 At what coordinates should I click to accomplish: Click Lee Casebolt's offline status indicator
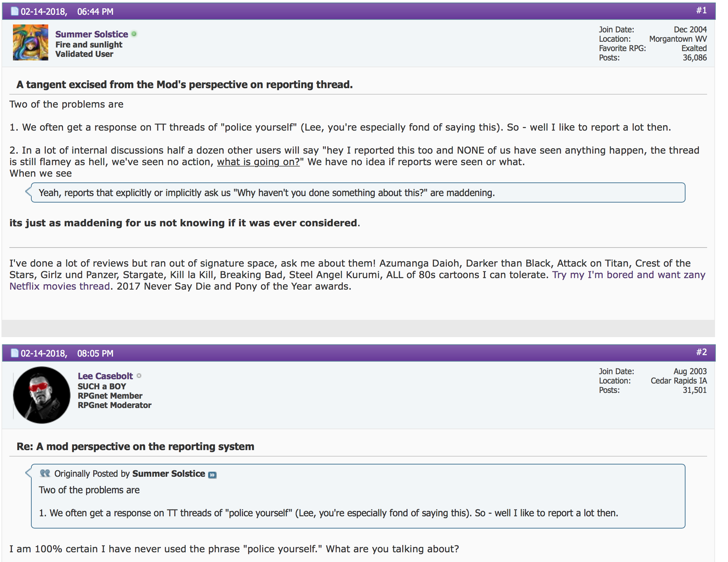click(x=139, y=376)
